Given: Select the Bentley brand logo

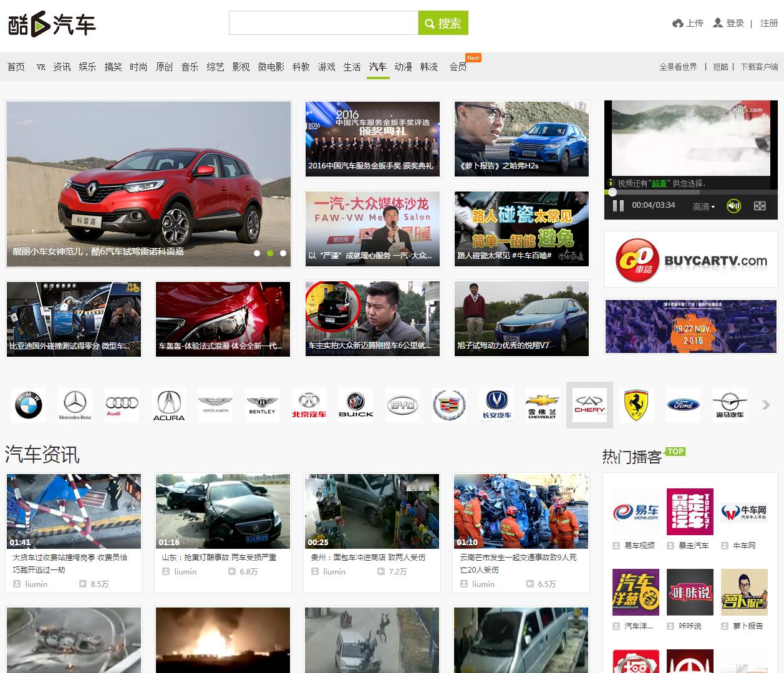Looking at the screenshot, I should click(262, 405).
